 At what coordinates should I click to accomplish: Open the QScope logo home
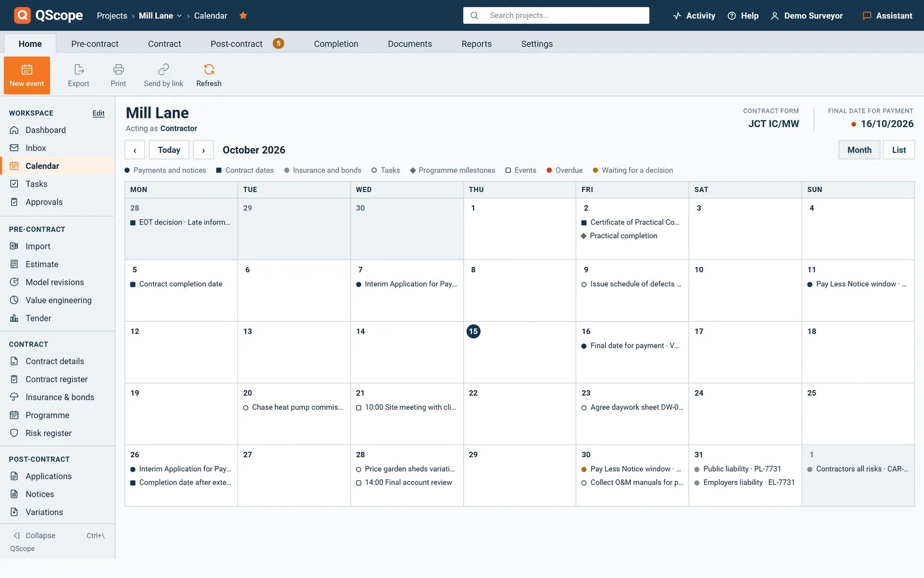click(49, 16)
